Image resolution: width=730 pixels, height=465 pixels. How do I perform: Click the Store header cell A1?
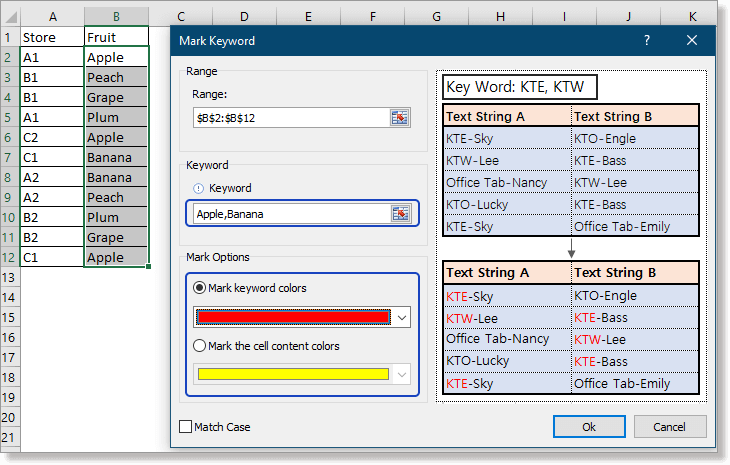pyautogui.click(x=52, y=37)
